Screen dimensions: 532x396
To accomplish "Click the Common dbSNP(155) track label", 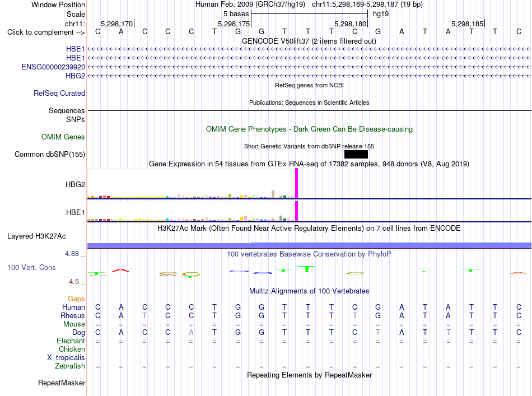I will click(x=50, y=155).
